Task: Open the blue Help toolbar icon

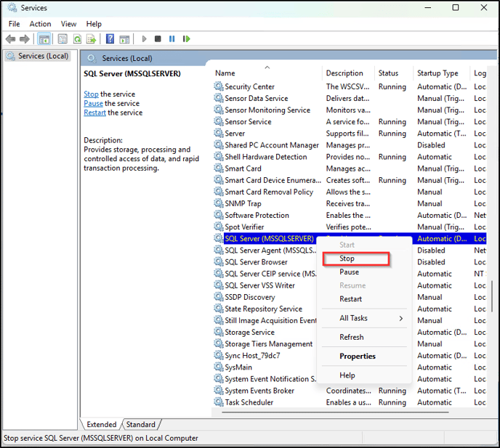Action: (110, 39)
